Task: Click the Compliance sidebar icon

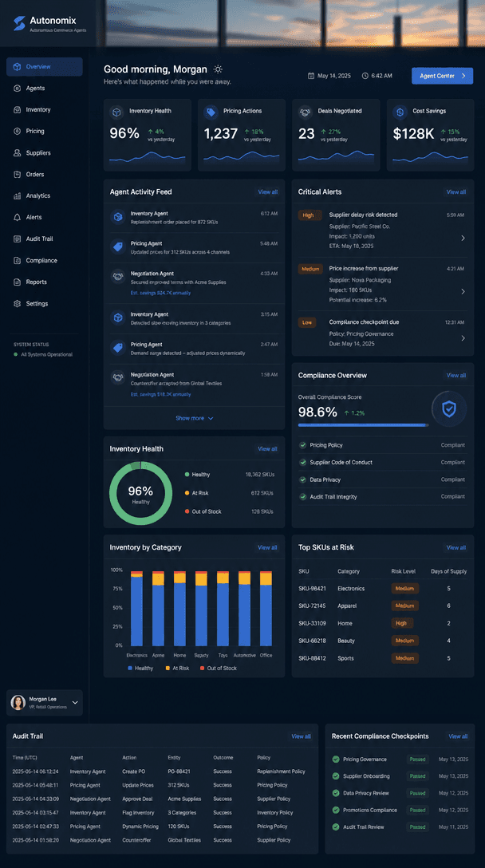Action: pos(18,261)
